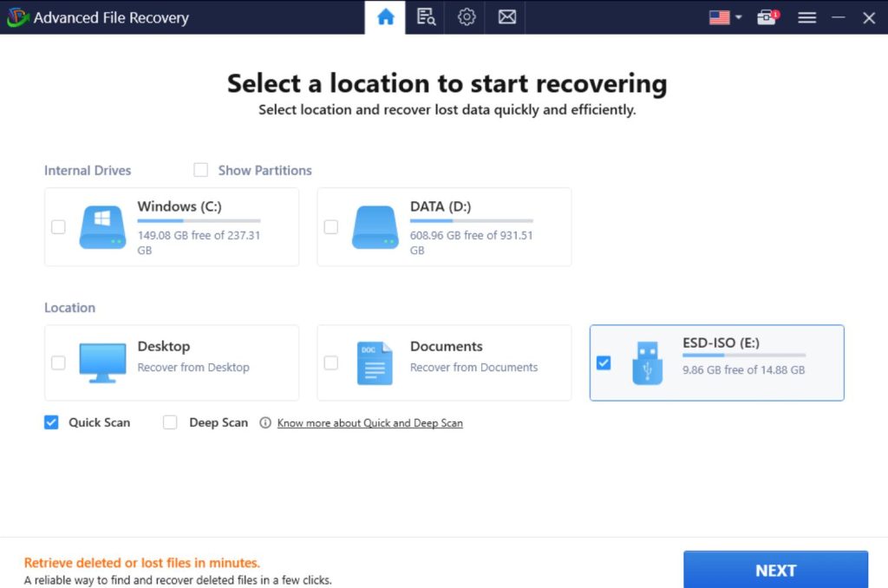
Task: Check the Desktop location checkbox
Action: click(58, 363)
